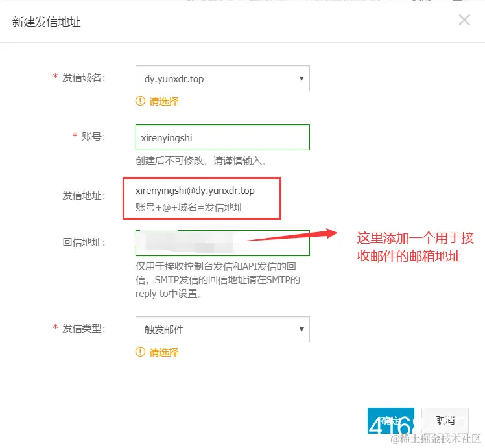Click the 账号 field label
Image resolution: width=485 pixels, height=448 pixels.
(x=93, y=136)
